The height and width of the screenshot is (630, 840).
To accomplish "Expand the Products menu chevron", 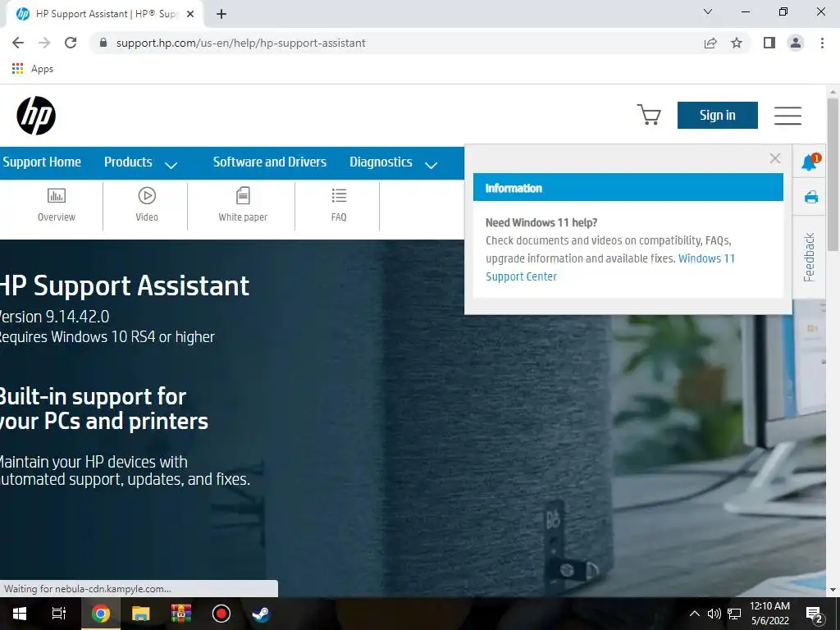I will (x=171, y=165).
